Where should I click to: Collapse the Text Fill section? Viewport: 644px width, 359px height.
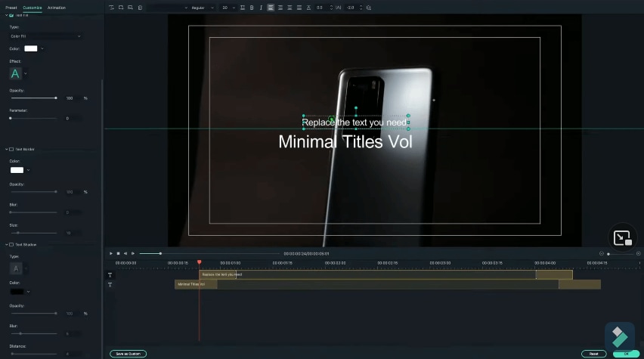pyautogui.click(x=7, y=15)
